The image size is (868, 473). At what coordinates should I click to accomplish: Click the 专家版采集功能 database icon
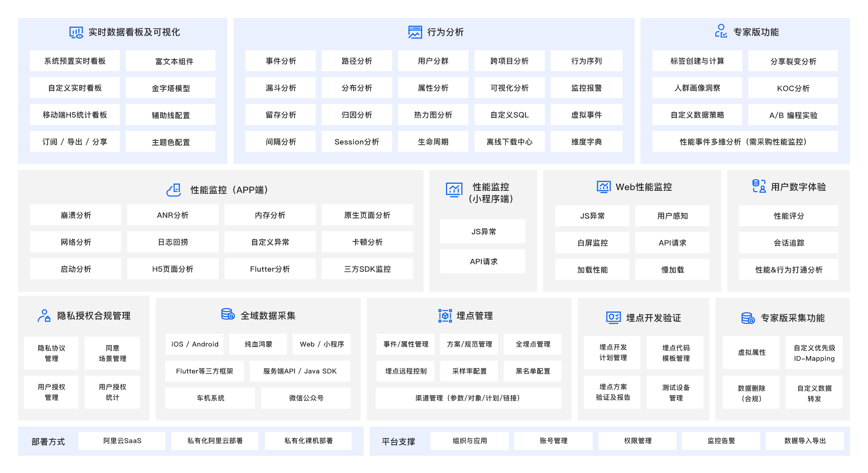748,318
